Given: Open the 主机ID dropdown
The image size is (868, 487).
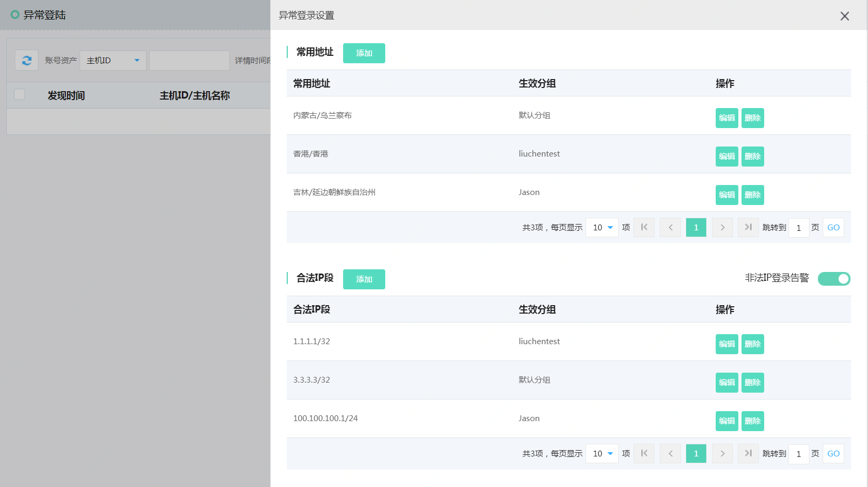Looking at the screenshot, I should point(113,61).
